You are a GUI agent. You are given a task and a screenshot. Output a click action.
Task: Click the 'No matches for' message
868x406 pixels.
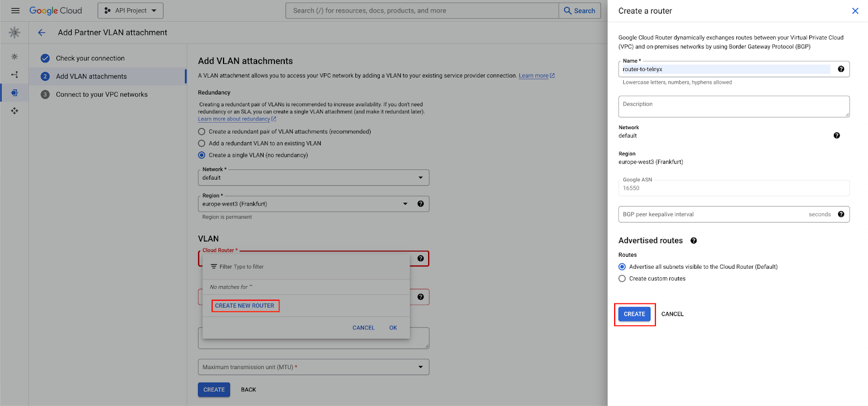point(231,287)
